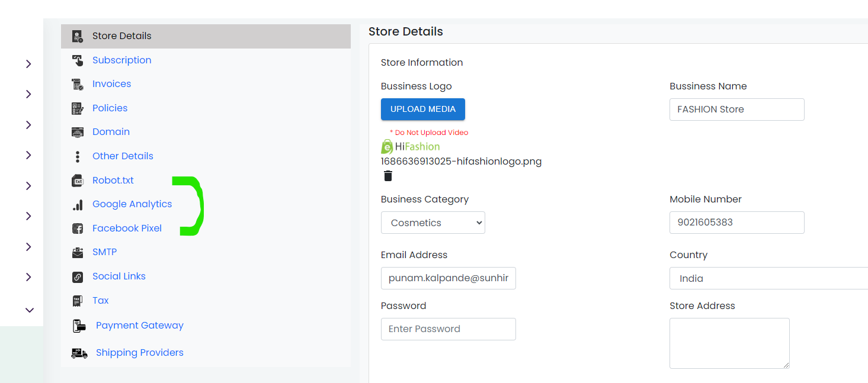The image size is (868, 383).
Task: Go to SMTP configuration link
Action: pos(104,252)
